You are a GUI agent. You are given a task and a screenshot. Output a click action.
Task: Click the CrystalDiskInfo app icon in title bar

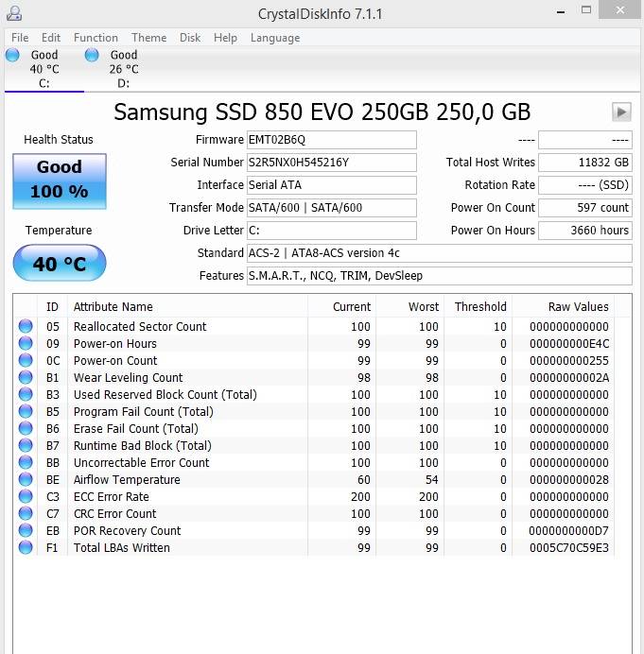tap(14, 13)
